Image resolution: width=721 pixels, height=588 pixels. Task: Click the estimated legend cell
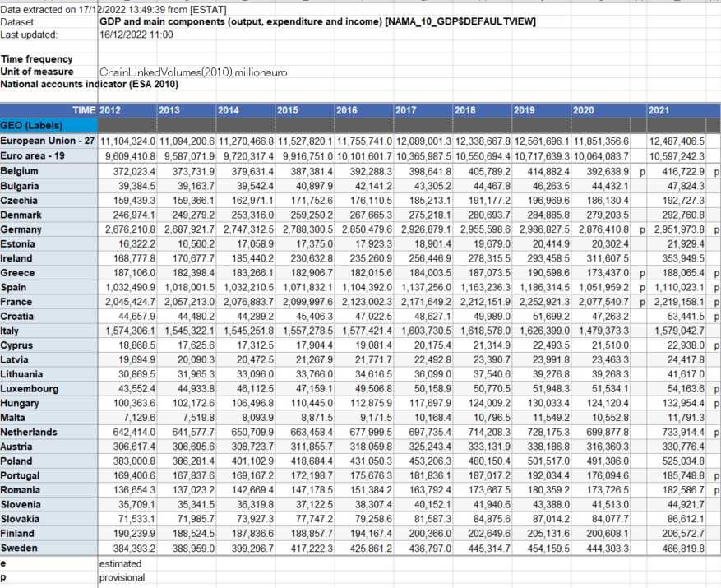tap(120, 563)
